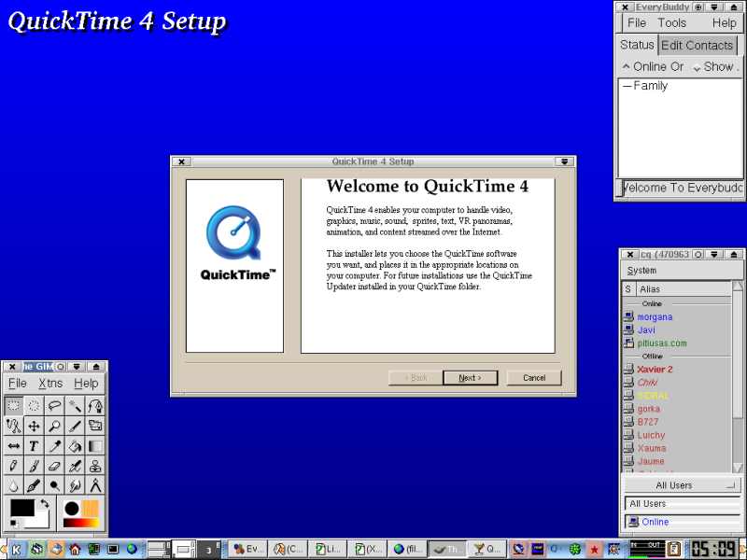Select the Rectangular Select tool in GIMP
This screenshot has height=560, width=747.
click(x=13, y=406)
